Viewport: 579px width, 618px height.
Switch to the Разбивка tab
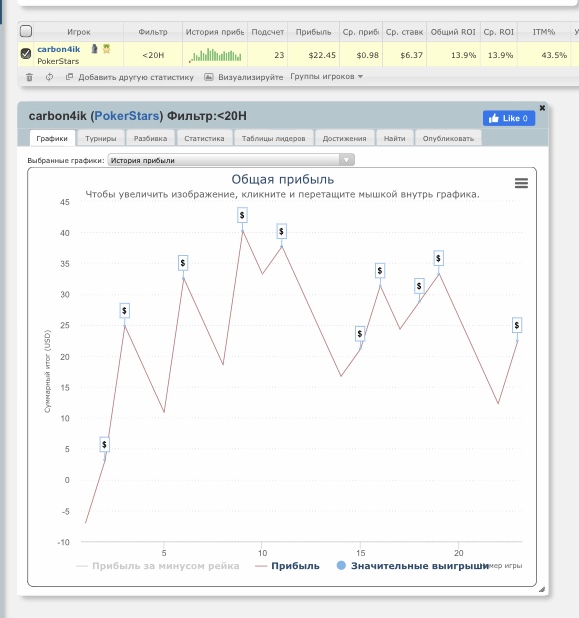click(x=150, y=138)
